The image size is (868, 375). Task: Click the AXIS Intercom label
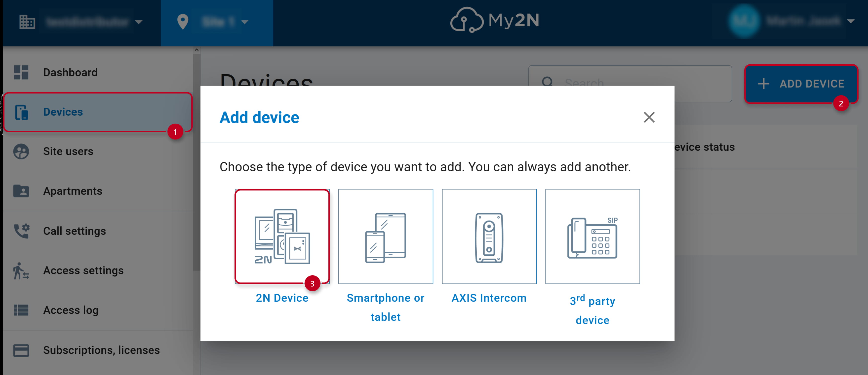[489, 298]
